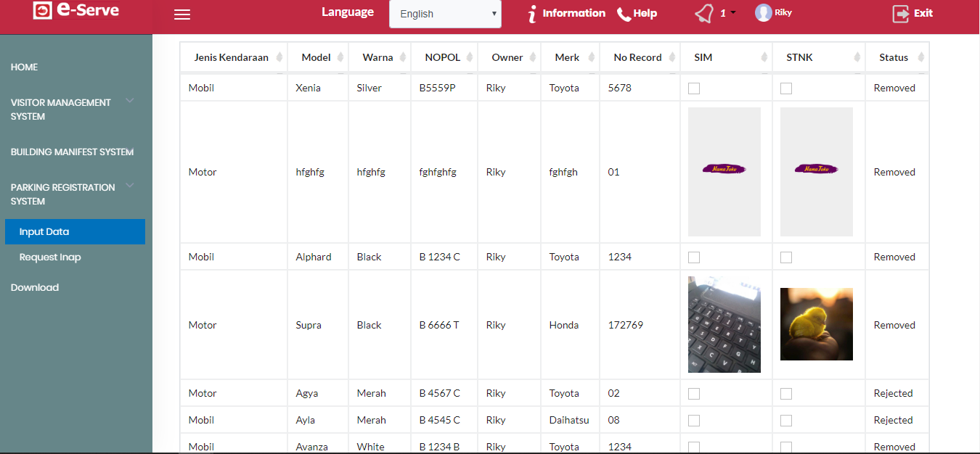
Task: Click the Exit icon
Action: pos(901,14)
